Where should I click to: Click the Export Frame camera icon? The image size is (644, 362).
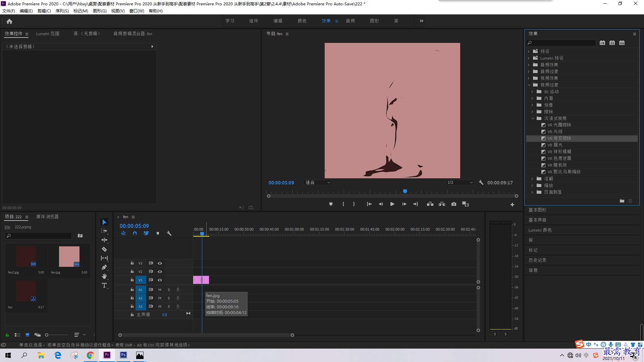(x=454, y=204)
